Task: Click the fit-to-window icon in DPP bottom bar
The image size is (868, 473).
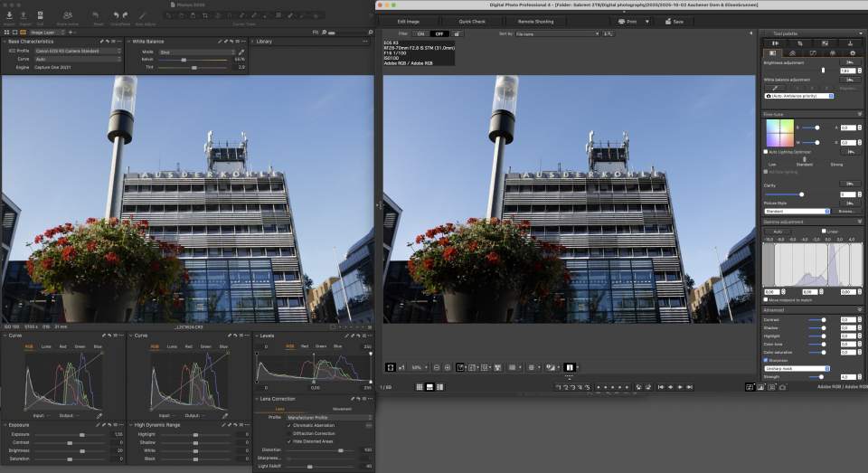Action: coord(391,367)
